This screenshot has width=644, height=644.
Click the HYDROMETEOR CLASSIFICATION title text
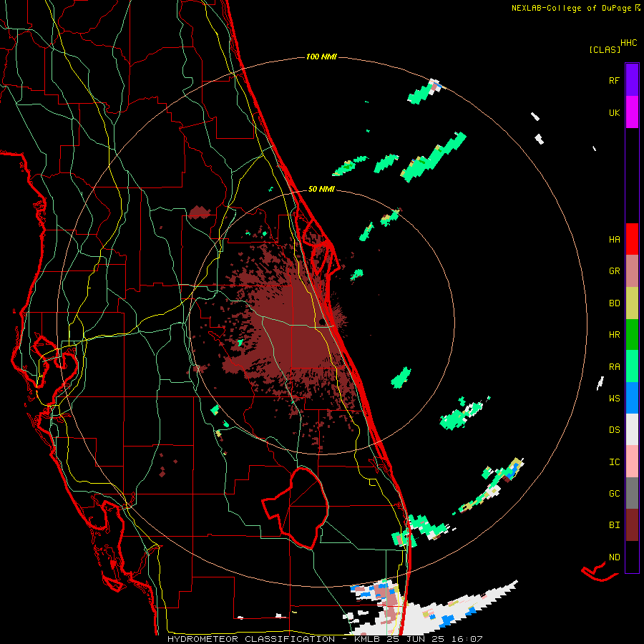point(251,639)
